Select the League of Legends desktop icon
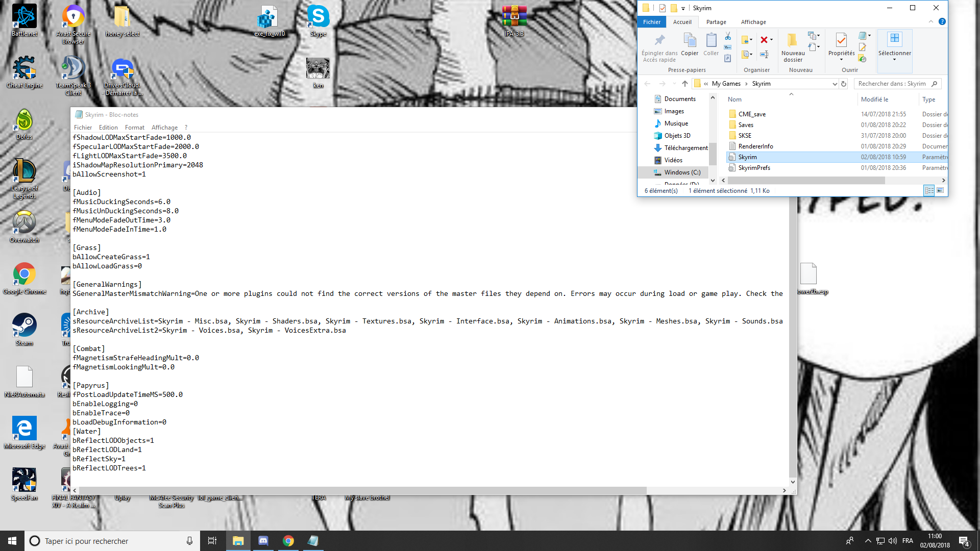980x551 pixels. tap(24, 178)
